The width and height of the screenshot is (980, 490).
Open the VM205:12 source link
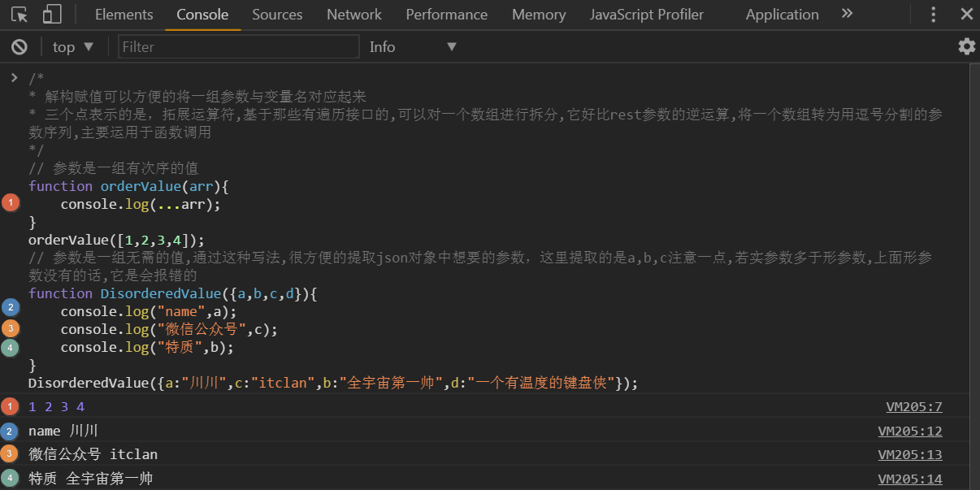click(910, 431)
